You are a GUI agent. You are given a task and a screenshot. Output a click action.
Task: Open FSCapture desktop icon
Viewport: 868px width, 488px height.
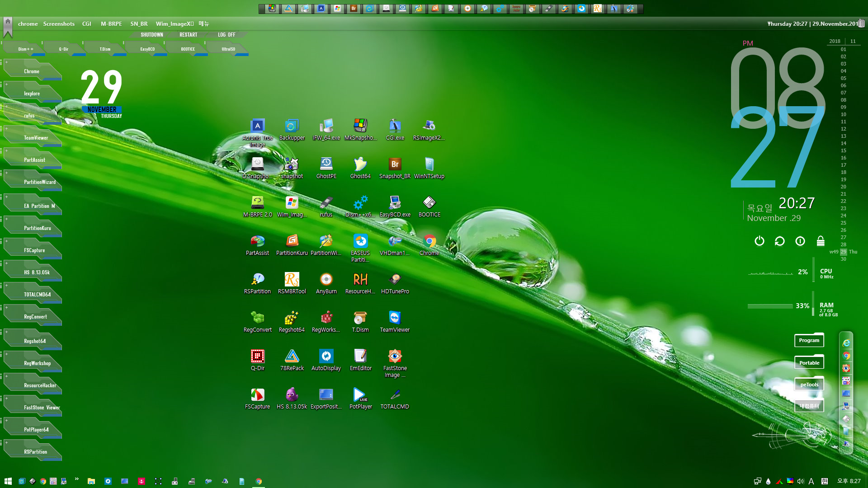point(257,399)
